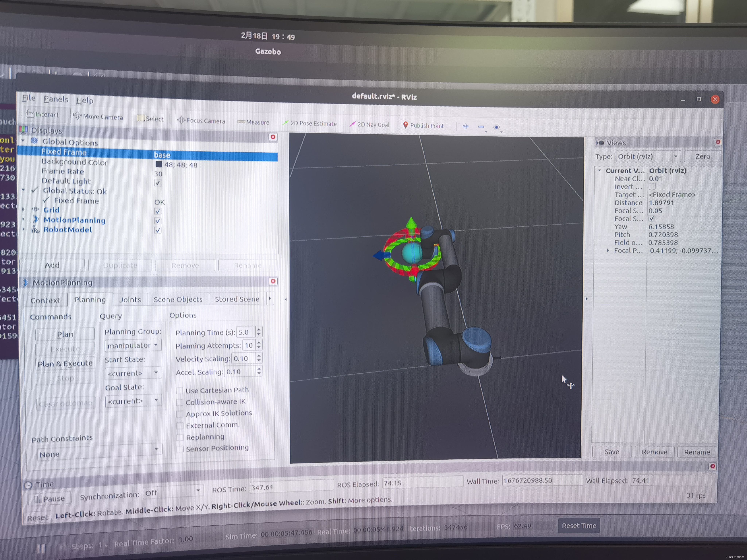Select the Interact tool
Viewport: 747px width, 560px height.
42,114
